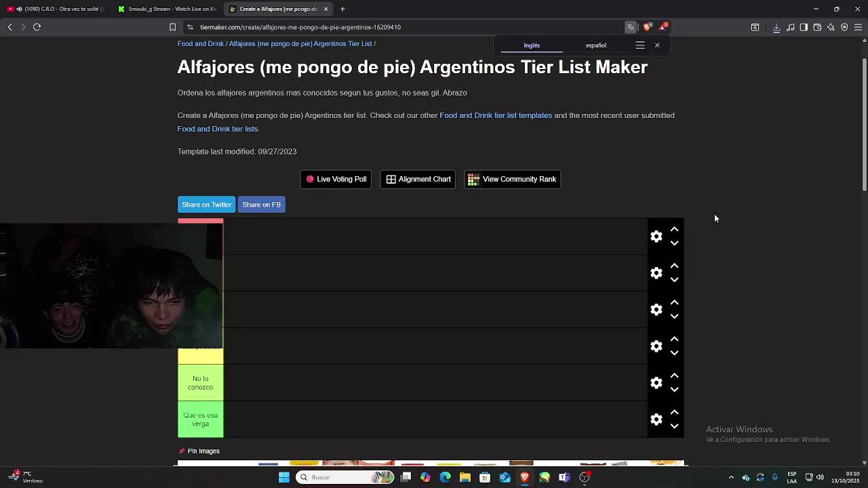Viewport: 868px width, 488px height.
Task: Open settings gear for the 'No lo conozco' row
Action: (x=656, y=383)
